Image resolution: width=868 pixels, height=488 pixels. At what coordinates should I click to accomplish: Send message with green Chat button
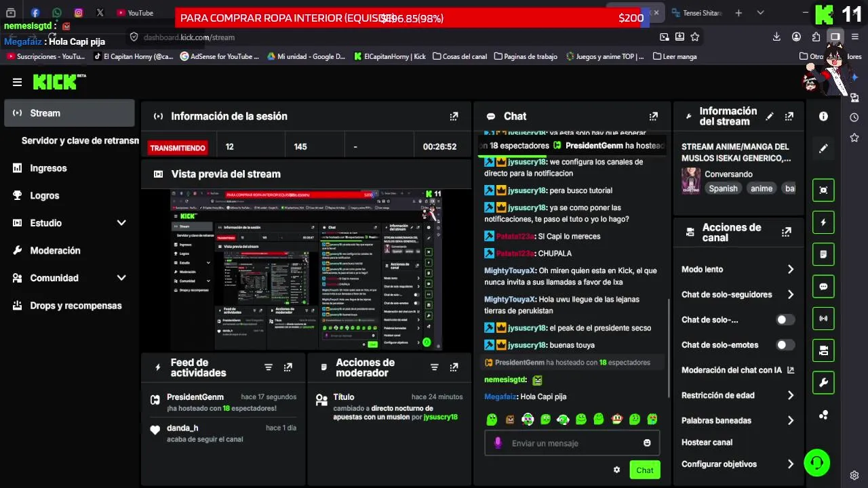coord(644,470)
